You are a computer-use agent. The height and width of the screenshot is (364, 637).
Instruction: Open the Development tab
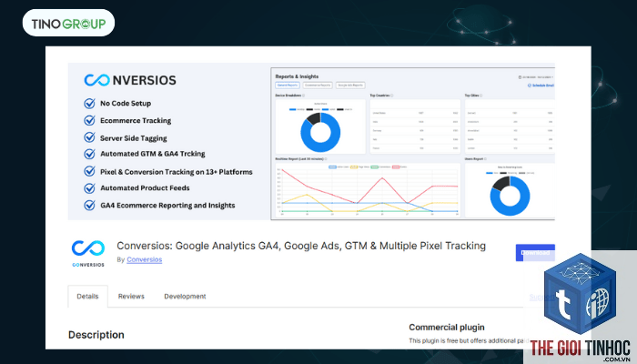tap(185, 296)
